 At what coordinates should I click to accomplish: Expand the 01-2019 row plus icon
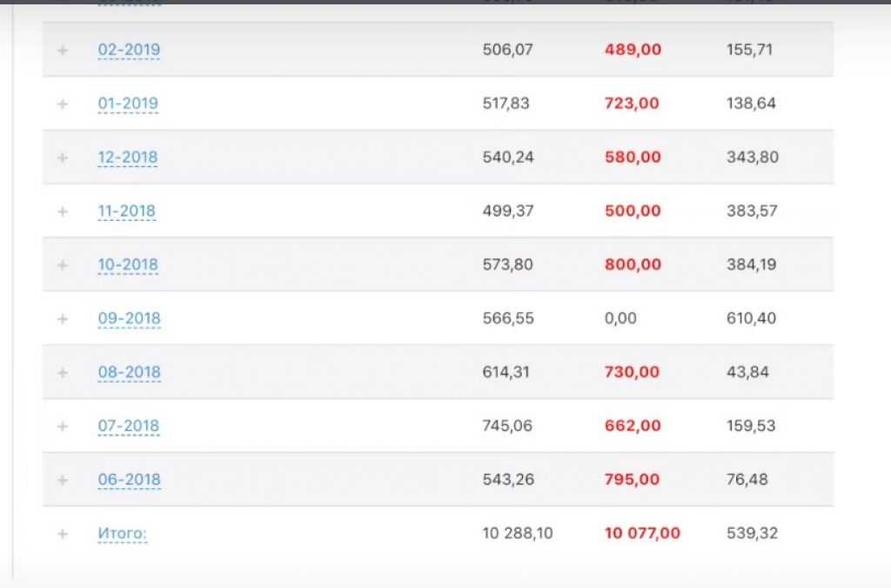coord(62,104)
